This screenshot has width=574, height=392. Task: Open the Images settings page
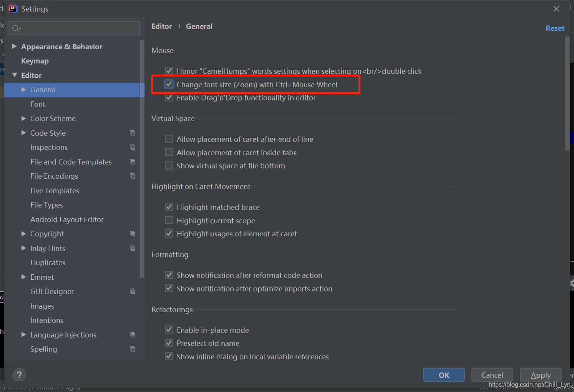tap(42, 306)
